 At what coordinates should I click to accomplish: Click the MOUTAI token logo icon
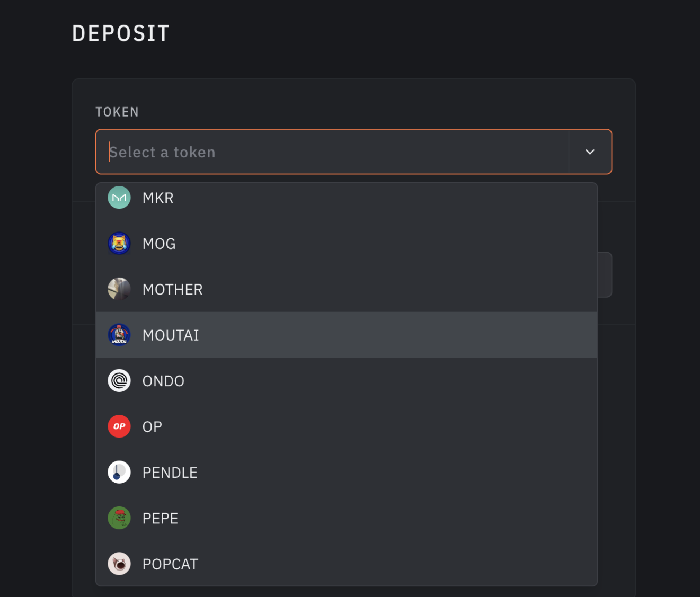coord(119,335)
